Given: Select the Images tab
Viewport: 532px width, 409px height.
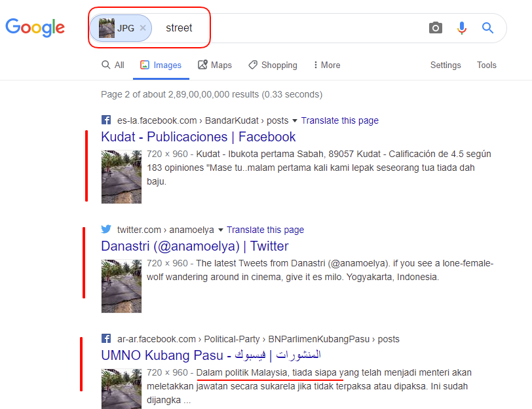Looking at the screenshot, I should 161,65.
